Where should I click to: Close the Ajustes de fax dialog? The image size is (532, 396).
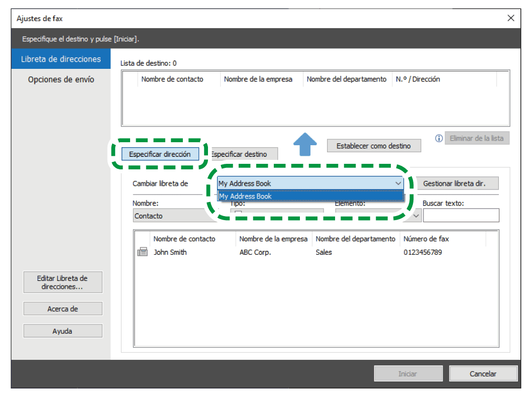(511, 19)
